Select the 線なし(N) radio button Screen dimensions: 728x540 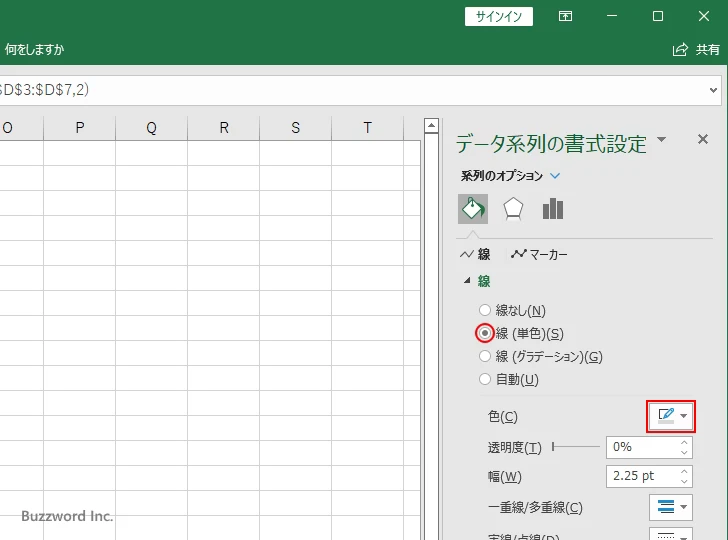click(x=485, y=310)
